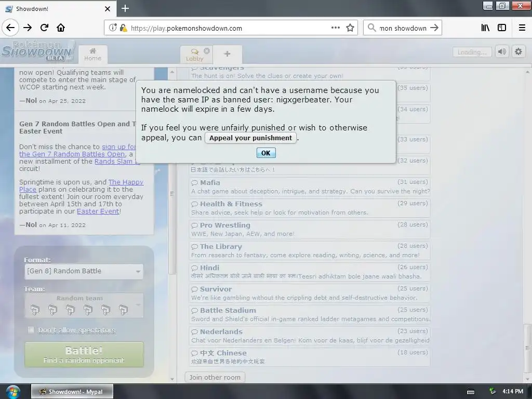
Task: Click Showdown! - Mypal taskbar item
Action: point(72,392)
